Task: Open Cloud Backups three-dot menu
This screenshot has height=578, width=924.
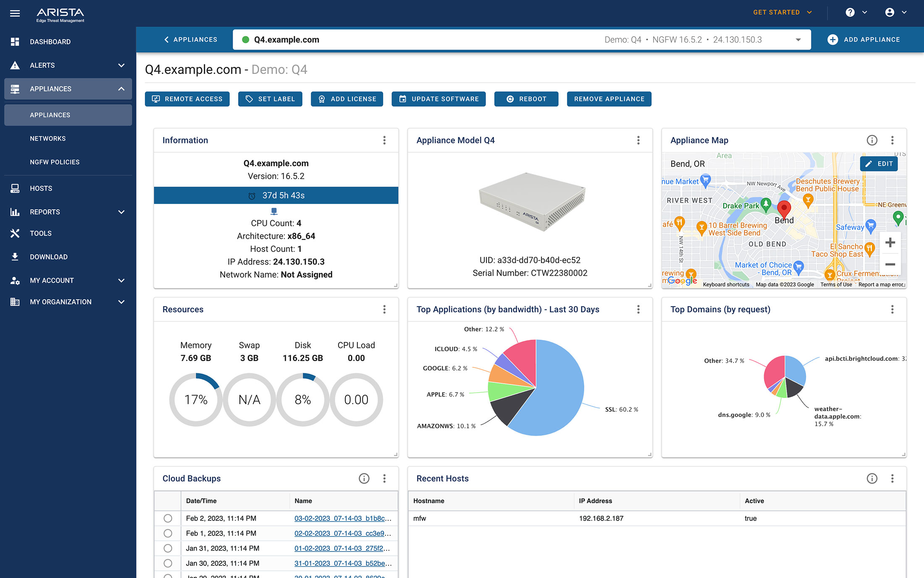Action: (384, 478)
